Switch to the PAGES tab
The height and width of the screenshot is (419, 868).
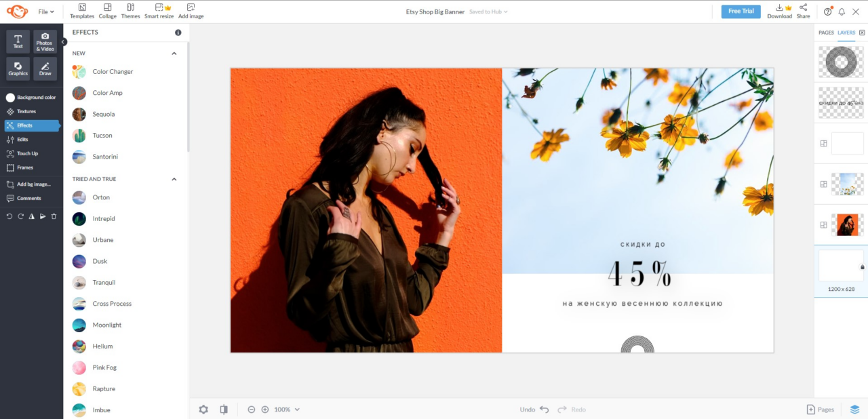tap(826, 33)
